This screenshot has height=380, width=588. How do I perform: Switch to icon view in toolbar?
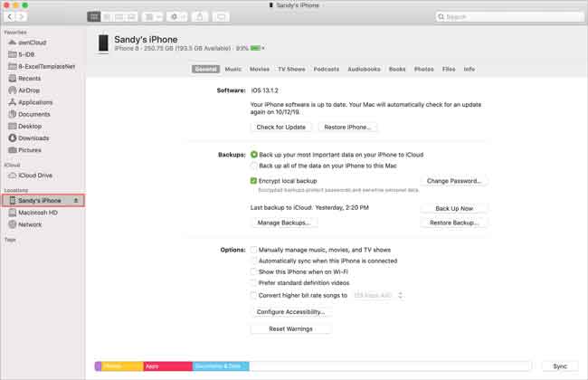(95, 16)
